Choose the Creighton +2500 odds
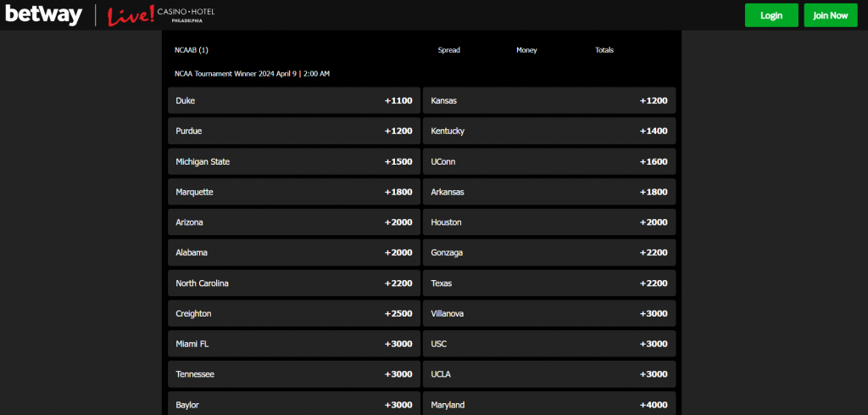This screenshot has height=415, width=868. point(294,314)
